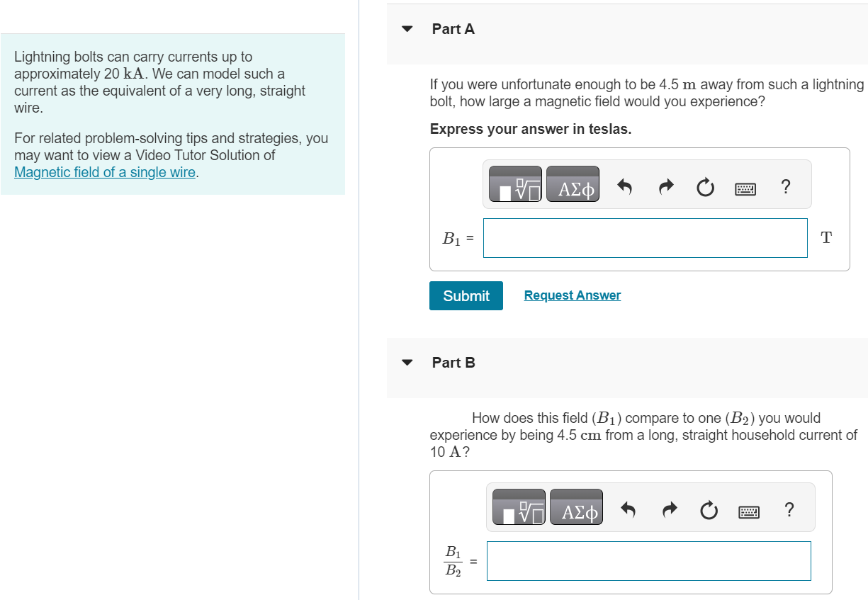Redo entry in Part A toolbar
Viewport: 868px width, 600px height.
pos(665,188)
